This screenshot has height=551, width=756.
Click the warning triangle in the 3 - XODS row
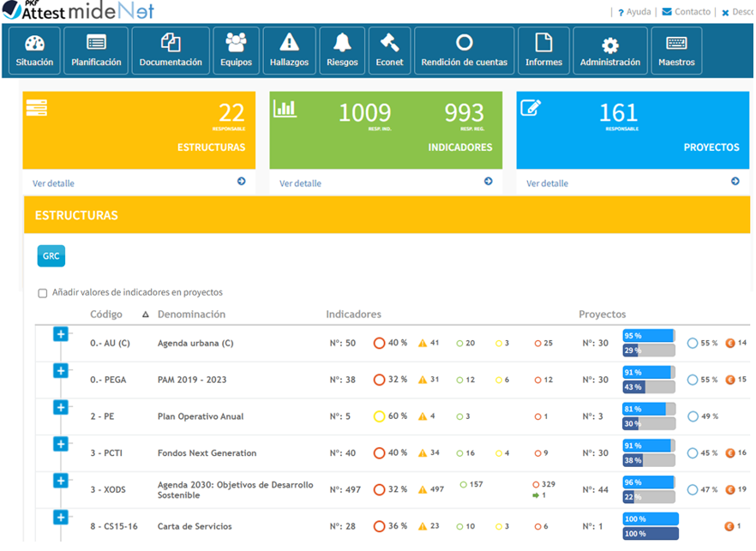point(423,490)
